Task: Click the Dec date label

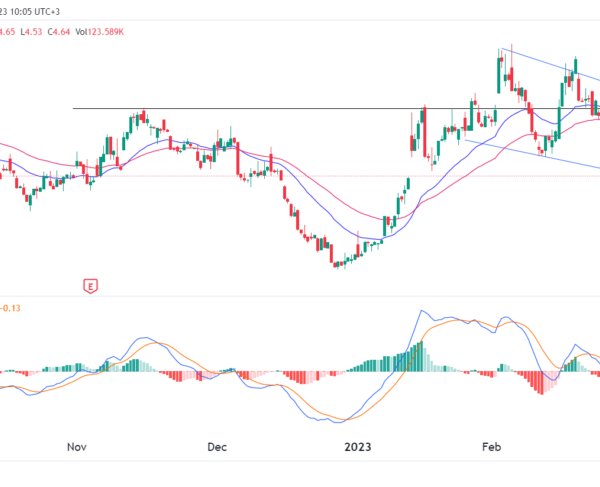Action: tap(217, 447)
